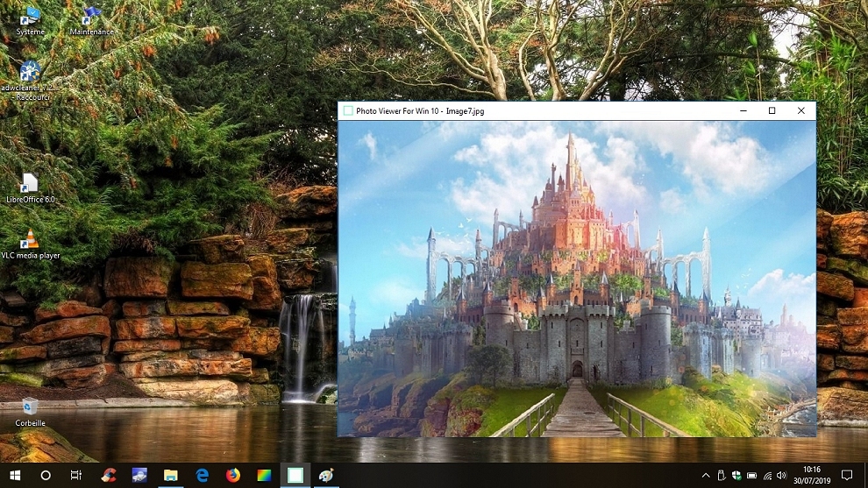The image size is (868, 488).
Task: Select the Photo Viewer taskbar button
Action: pos(295,475)
